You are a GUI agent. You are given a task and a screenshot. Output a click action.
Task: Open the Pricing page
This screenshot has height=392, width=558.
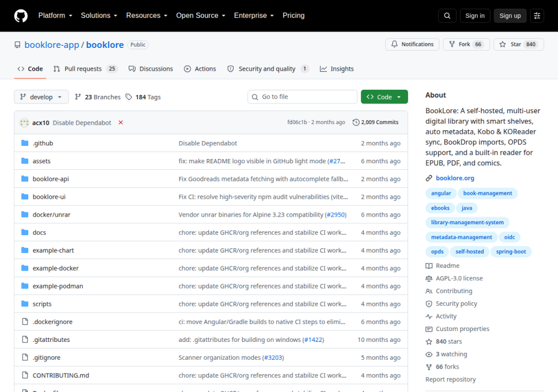point(294,16)
